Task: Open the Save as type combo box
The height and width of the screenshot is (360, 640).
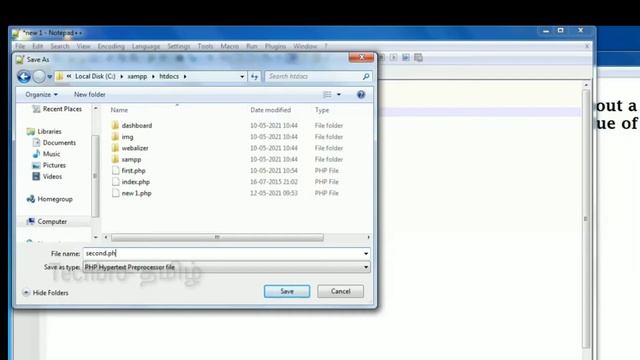Action: click(x=227, y=267)
